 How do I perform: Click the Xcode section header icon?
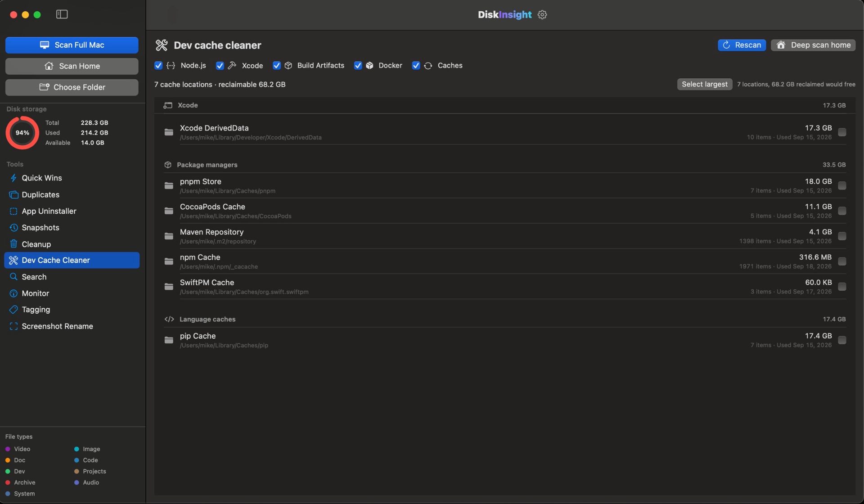pyautogui.click(x=168, y=105)
